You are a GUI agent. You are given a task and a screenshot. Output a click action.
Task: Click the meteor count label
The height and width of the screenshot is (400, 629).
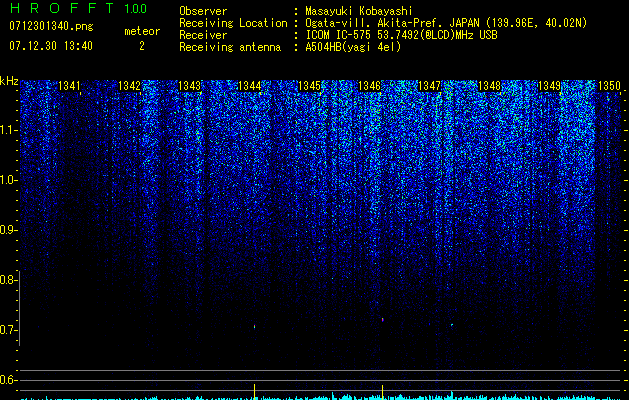(x=142, y=31)
